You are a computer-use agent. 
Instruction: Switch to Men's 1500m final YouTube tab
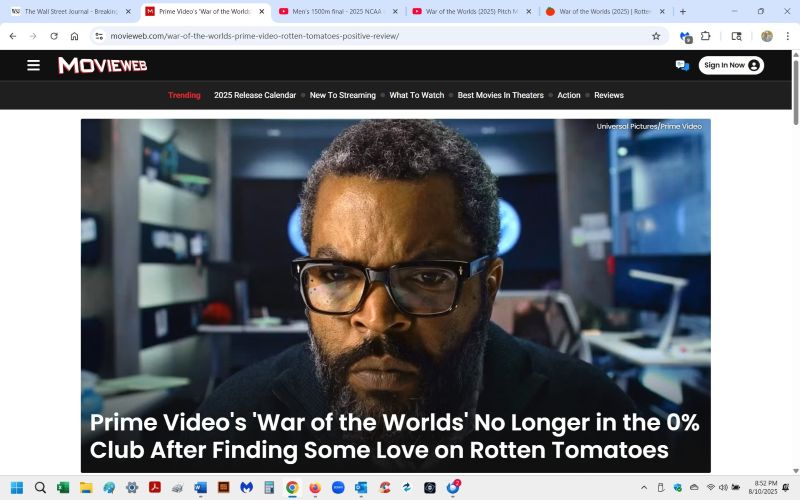[337, 11]
